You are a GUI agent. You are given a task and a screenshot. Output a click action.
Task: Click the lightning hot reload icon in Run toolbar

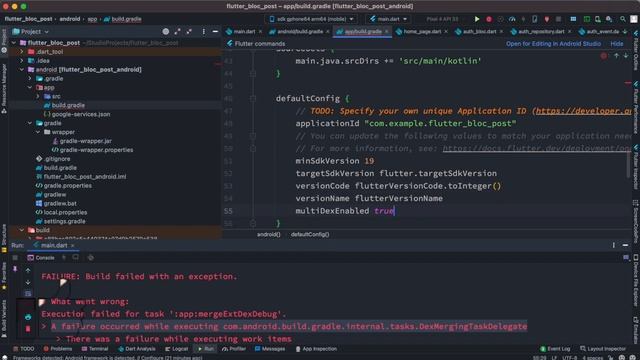[x=64, y=258]
